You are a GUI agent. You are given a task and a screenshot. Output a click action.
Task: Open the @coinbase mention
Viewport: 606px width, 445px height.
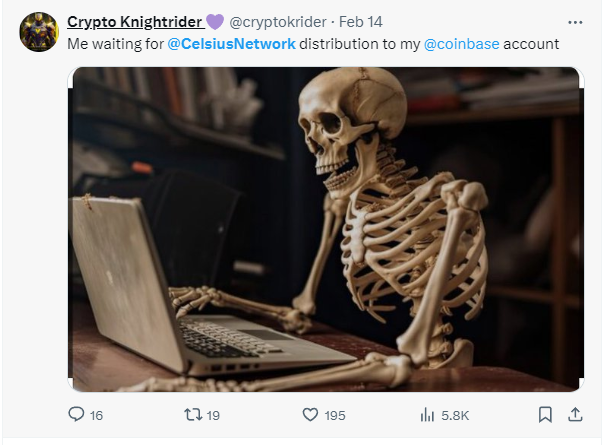pos(461,44)
